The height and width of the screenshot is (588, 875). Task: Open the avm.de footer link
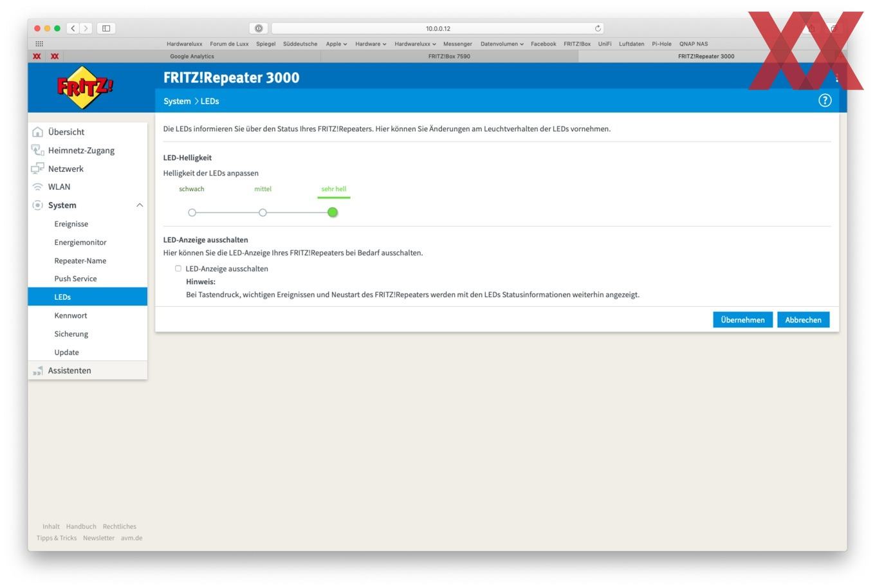[132, 538]
